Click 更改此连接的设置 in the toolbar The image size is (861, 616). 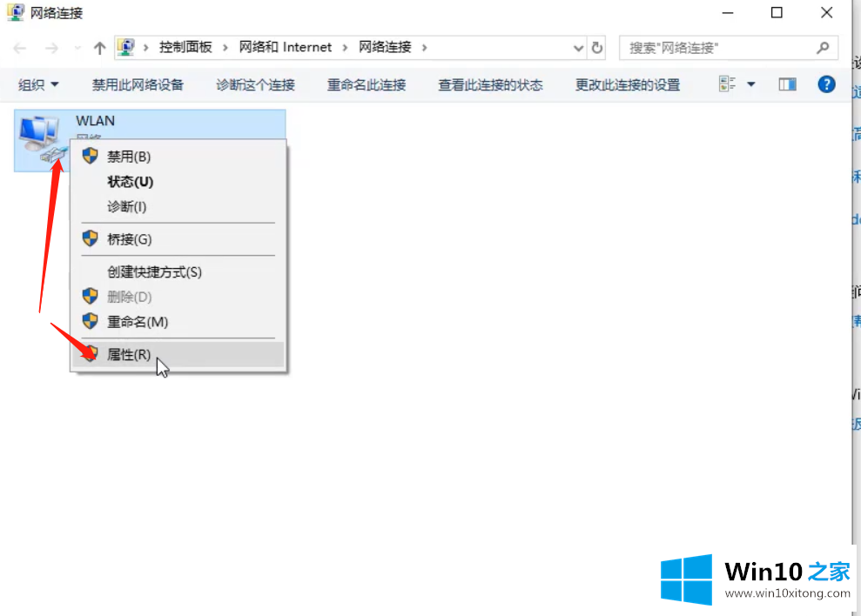coord(628,85)
